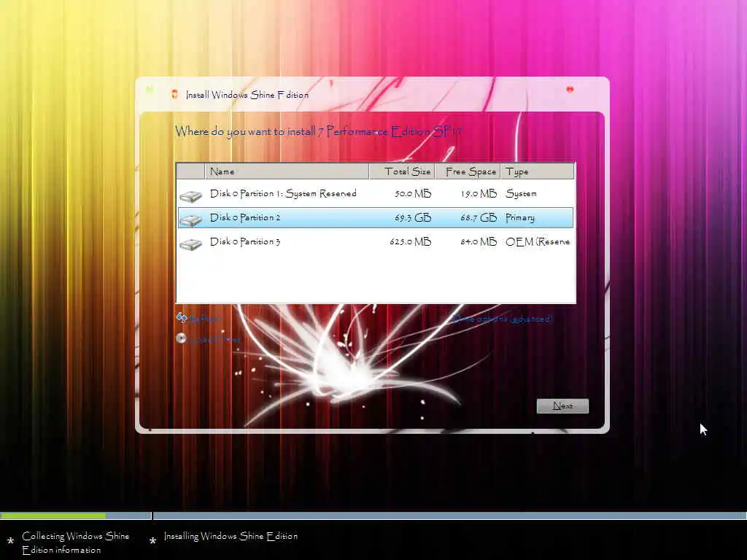The image size is (747, 560).
Task: Sort by the Free Space column header
Action: pos(468,171)
